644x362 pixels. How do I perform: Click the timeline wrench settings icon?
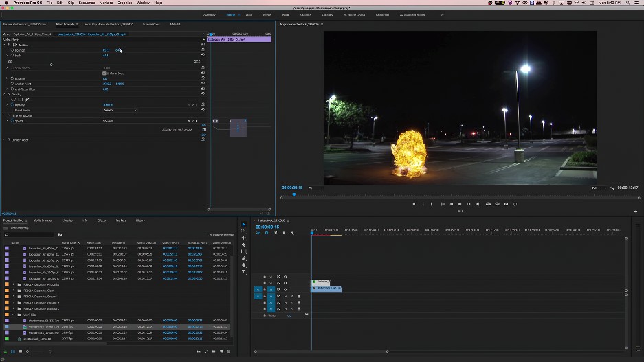(292, 233)
